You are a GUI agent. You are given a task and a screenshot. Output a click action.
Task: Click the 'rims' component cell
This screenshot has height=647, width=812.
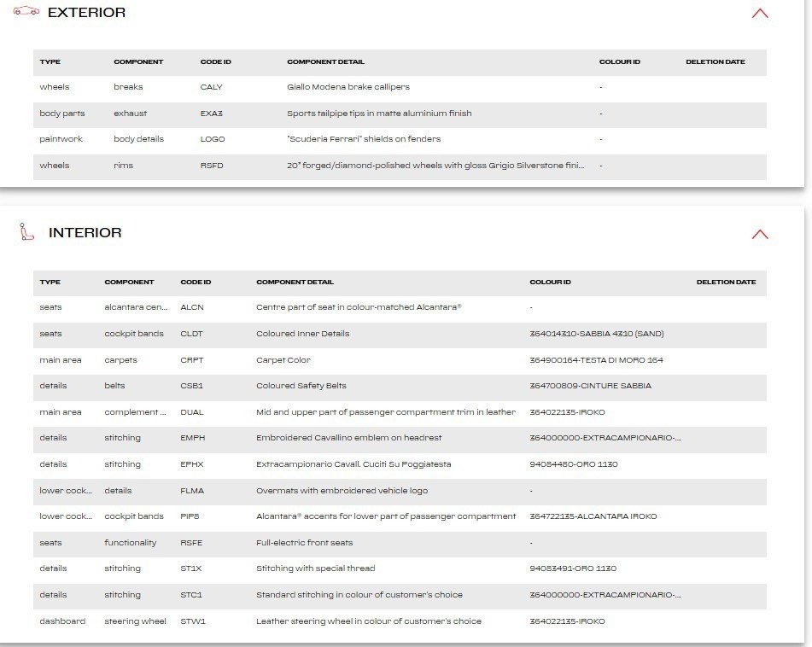[123, 166]
